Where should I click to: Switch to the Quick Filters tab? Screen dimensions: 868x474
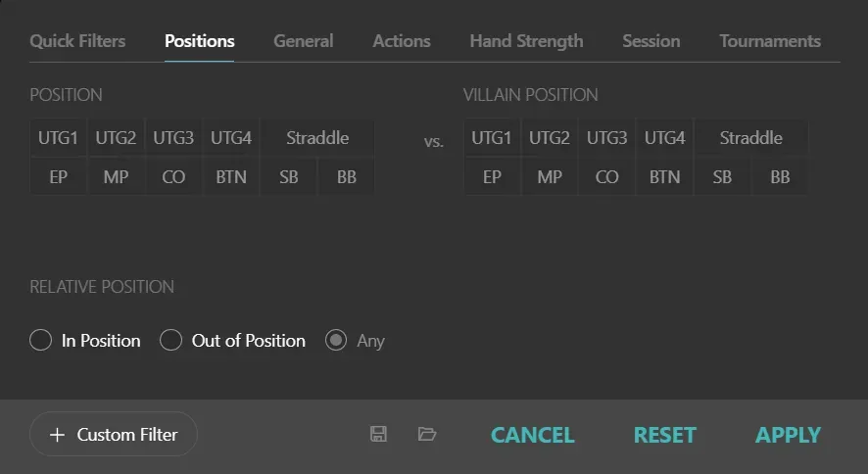click(x=77, y=41)
